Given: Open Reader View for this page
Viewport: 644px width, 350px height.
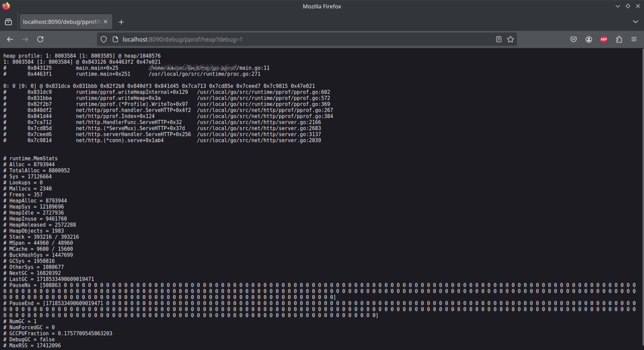Looking at the screenshot, I should click(x=498, y=39).
